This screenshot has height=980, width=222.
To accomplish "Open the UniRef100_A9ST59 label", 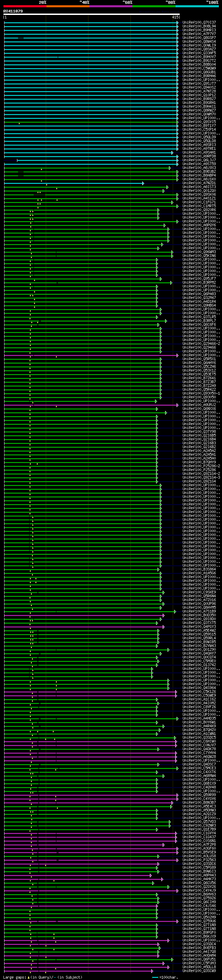I will pyautogui.click(x=199, y=164).
